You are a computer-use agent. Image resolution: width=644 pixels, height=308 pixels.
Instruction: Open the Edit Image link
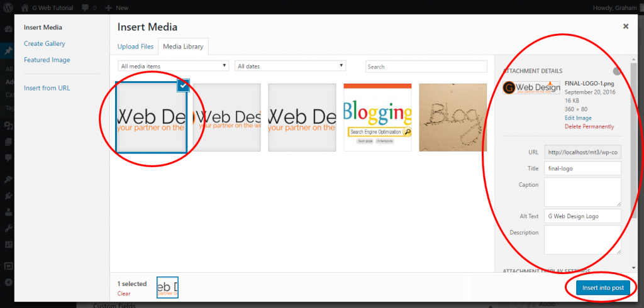(578, 118)
